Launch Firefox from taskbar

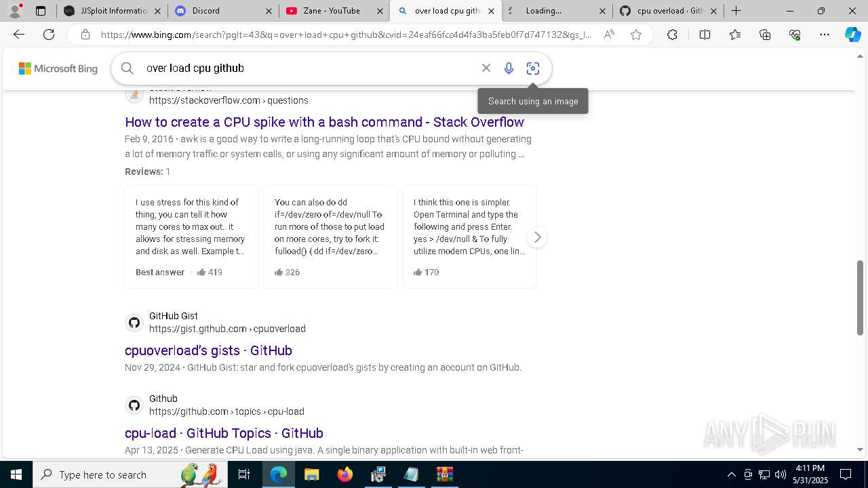345,474
